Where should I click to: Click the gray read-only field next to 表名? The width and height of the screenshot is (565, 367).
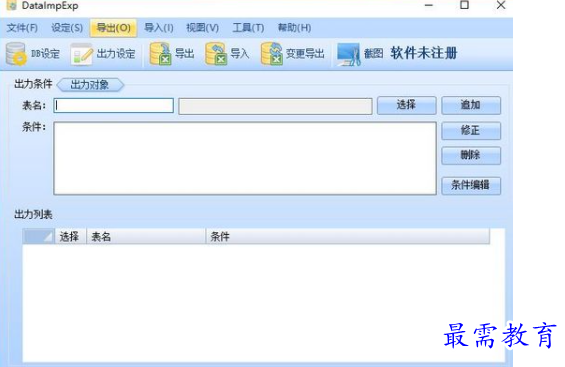[x=275, y=106]
